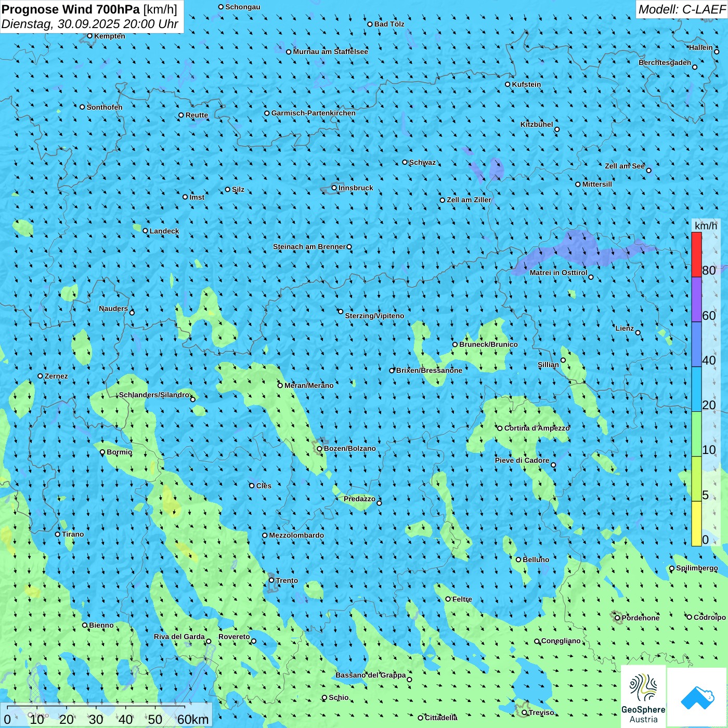Click the 'Bad Tölz' label

389,24
